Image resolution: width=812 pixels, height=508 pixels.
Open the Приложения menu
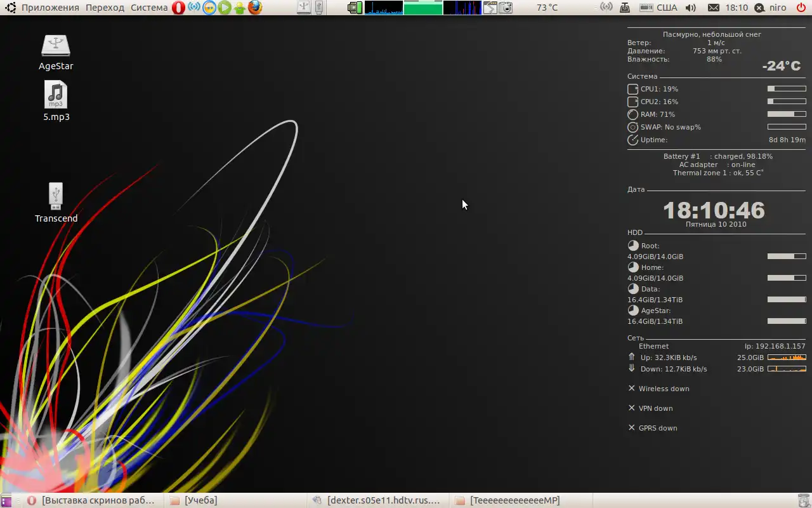pyautogui.click(x=50, y=8)
